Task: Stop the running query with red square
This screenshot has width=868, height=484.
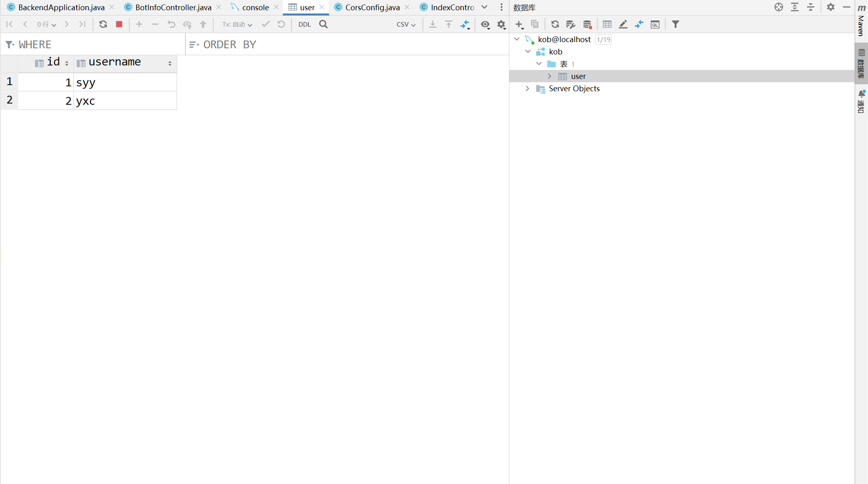Action: [119, 25]
